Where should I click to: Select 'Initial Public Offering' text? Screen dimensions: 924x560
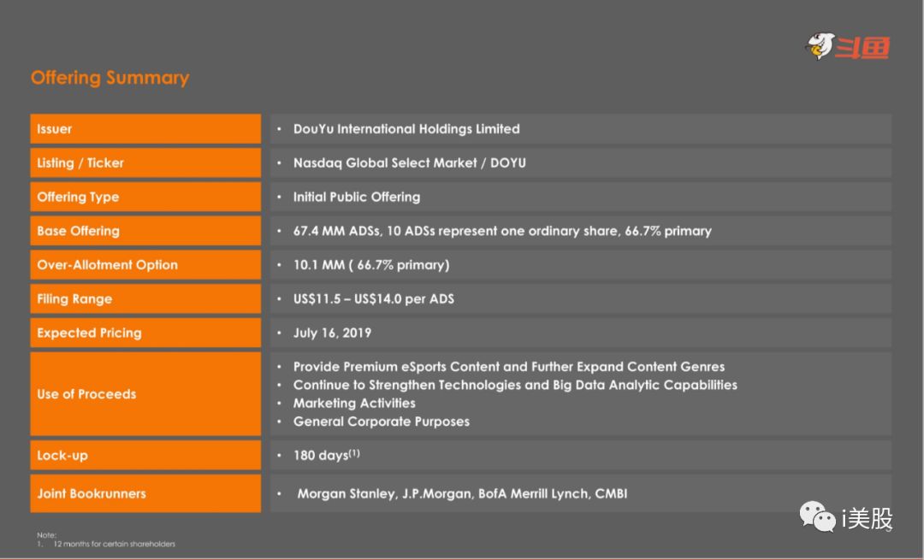357,197
